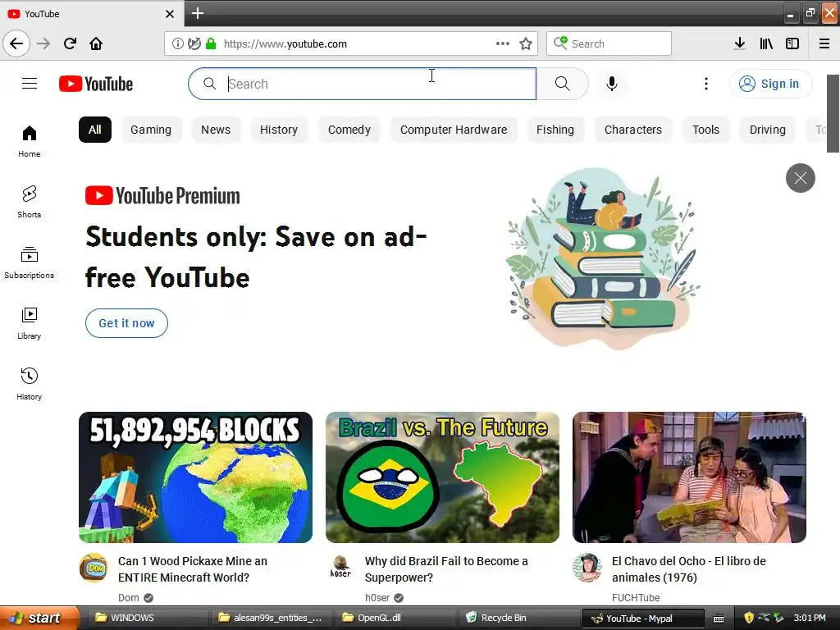Select the YouTube browser tab
This screenshot has width=840, height=630.
click(92, 13)
